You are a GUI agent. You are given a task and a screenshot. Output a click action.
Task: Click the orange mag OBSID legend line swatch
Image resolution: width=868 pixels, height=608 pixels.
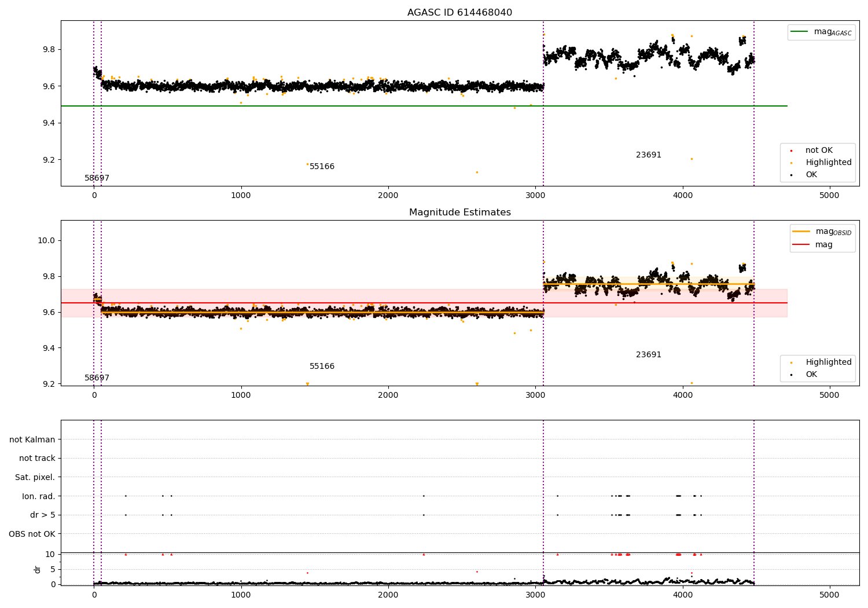801,232
